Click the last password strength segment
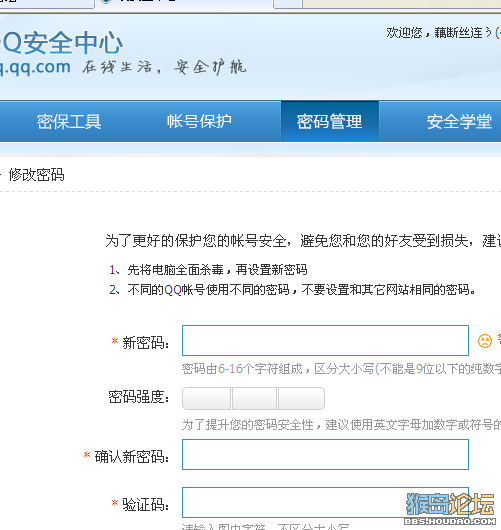Image resolution: width=501 pixels, height=530 pixels. point(301,399)
